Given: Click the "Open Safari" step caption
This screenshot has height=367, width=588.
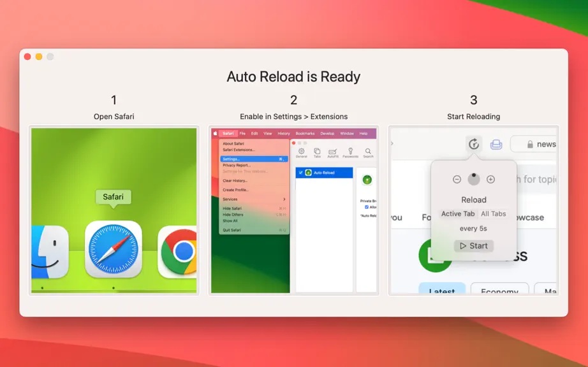Looking at the screenshot, I should click(x=114, y=117).
